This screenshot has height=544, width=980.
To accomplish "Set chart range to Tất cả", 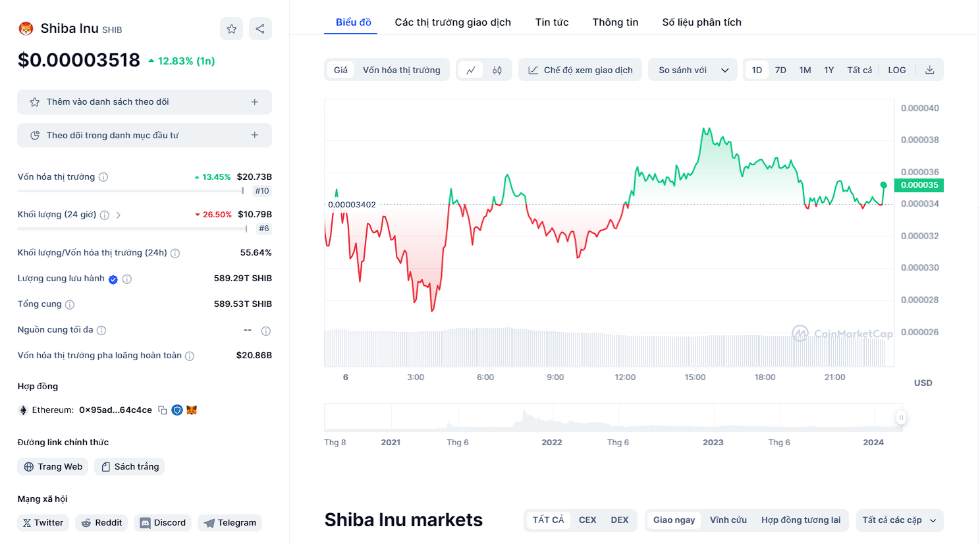I will [859, 70].
